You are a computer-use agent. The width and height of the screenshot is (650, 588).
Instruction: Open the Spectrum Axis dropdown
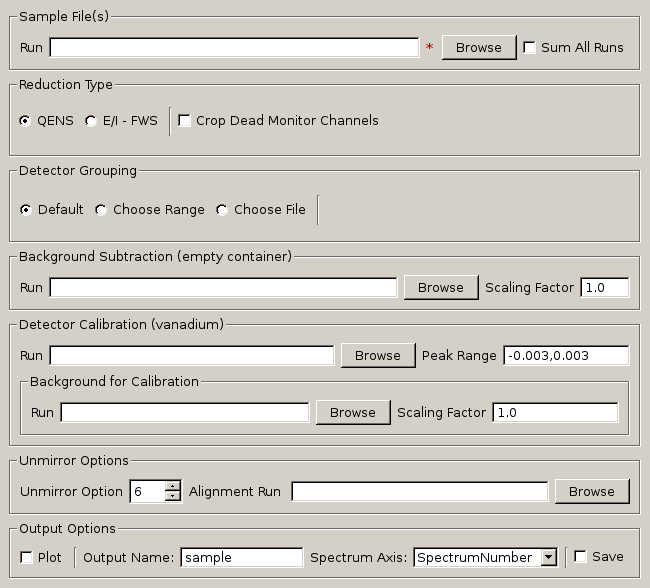pyautogui.click(x=548, y=558)
